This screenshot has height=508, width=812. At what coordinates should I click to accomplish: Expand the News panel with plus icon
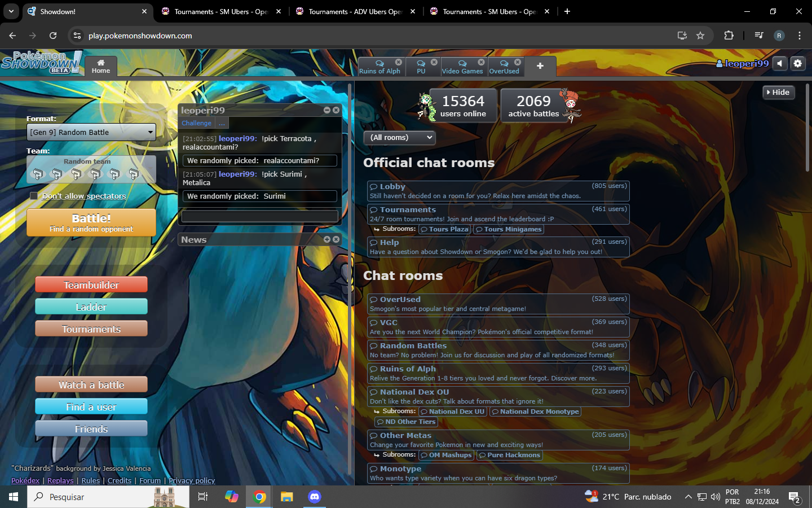tap(327, 239)
